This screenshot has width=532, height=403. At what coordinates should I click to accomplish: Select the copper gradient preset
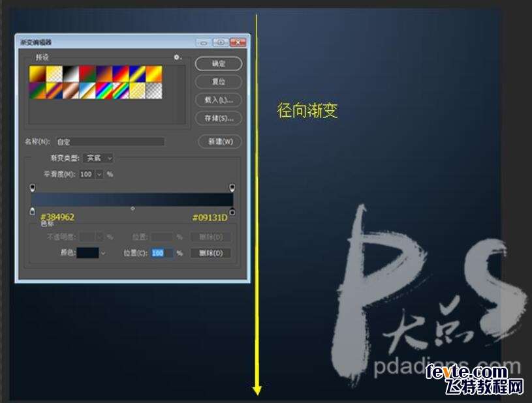pyautogui.click(x=71, y=91)
